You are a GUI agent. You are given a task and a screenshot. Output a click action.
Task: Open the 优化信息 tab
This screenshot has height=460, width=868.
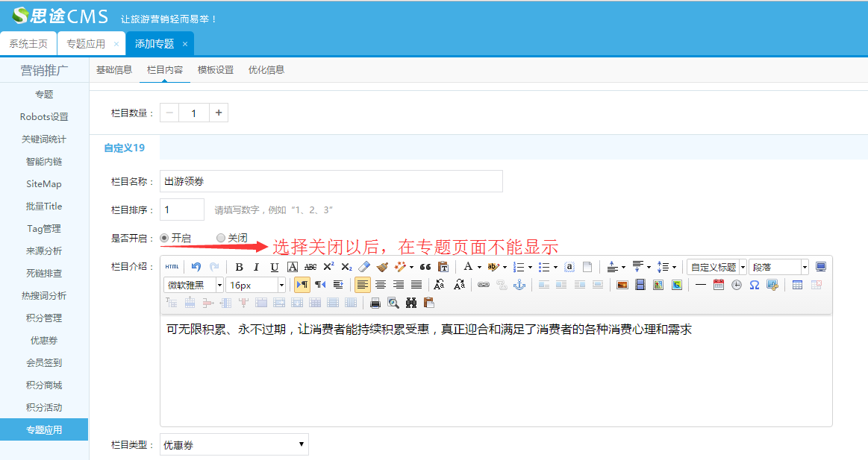[x=266, y=70]
